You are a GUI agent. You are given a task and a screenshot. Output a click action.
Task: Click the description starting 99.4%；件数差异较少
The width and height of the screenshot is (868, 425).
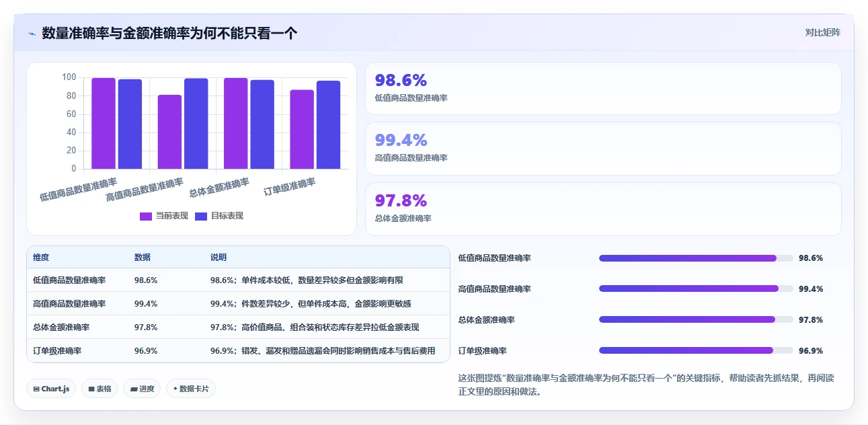click(x=311, y=303)
